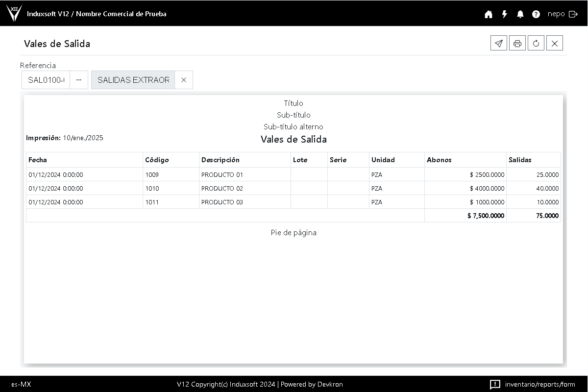Open reference lookup ellipsis button
The width and height of the screenshot is (588, 392).
point(79,80)
